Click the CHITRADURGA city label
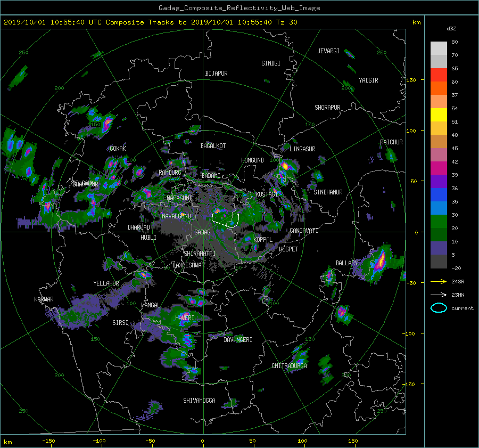Viewport: 479px width, 448px height. click(x=289, y=366)
